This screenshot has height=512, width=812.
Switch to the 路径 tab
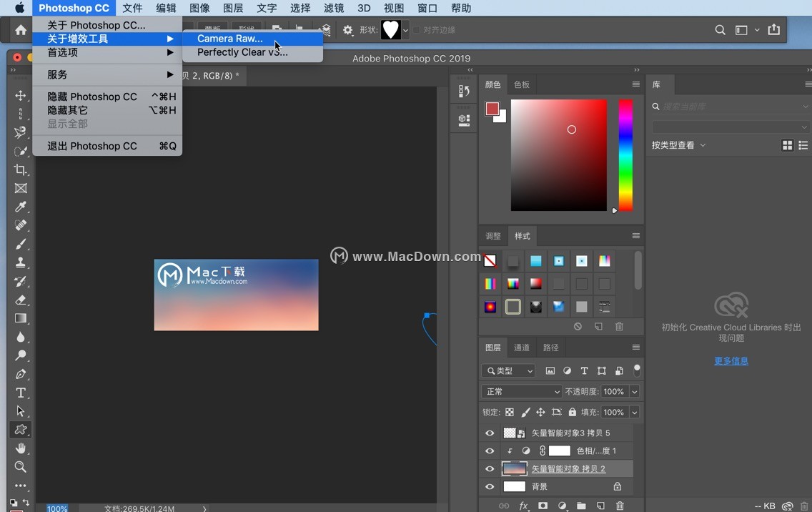pyautogui.click(x=550, y=348)
